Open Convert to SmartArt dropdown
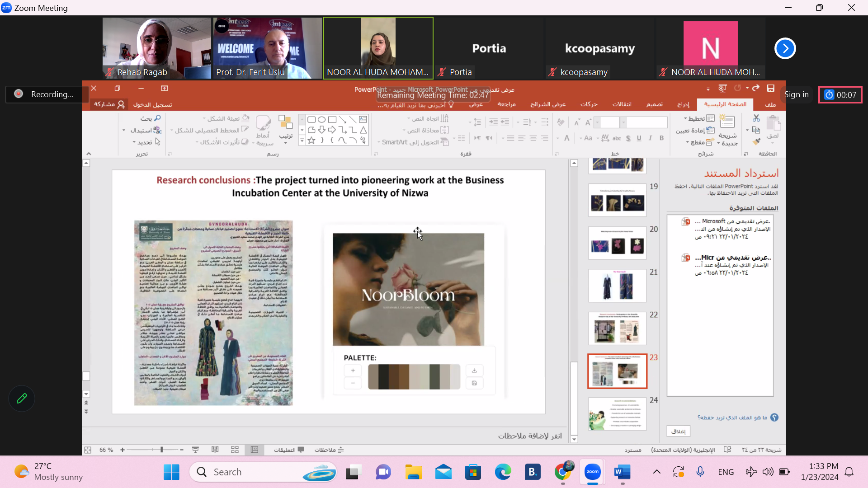The image size is (868, 488). (x=413, y=142)
